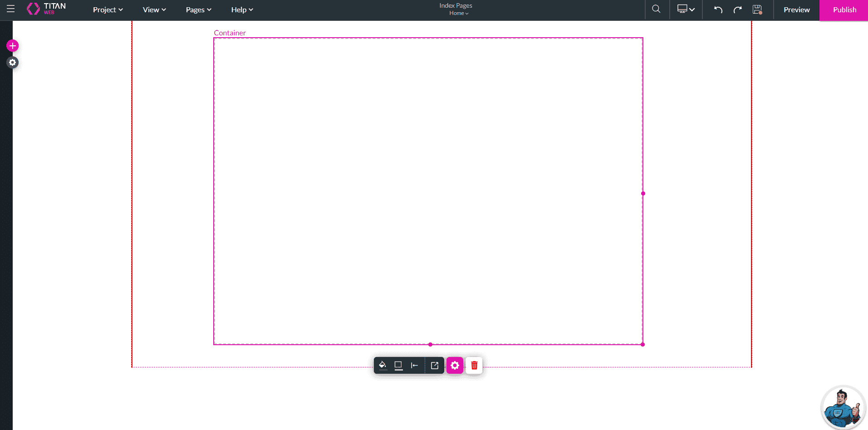The height and width of the screenshot is (430, 868).
Task: Click the Titan Web logo
Action: click(x=46, y=9)
